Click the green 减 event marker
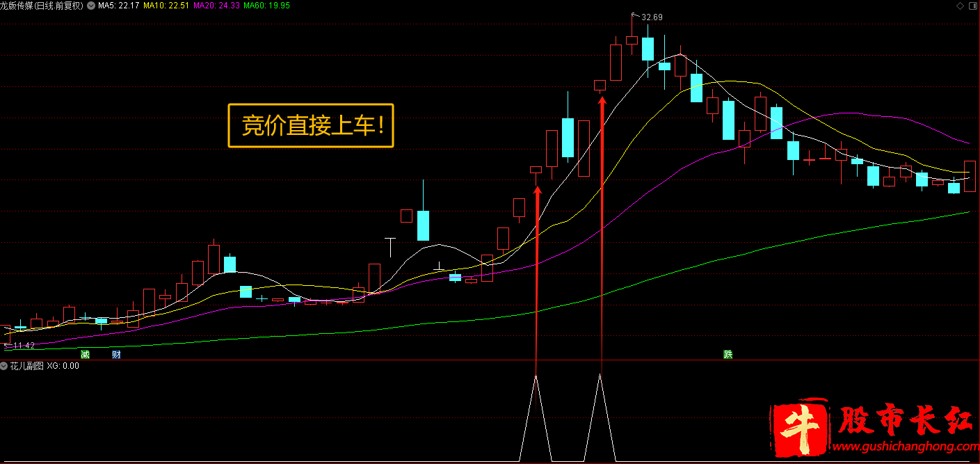The image size is (980, 464). click(x=86, y=354)
